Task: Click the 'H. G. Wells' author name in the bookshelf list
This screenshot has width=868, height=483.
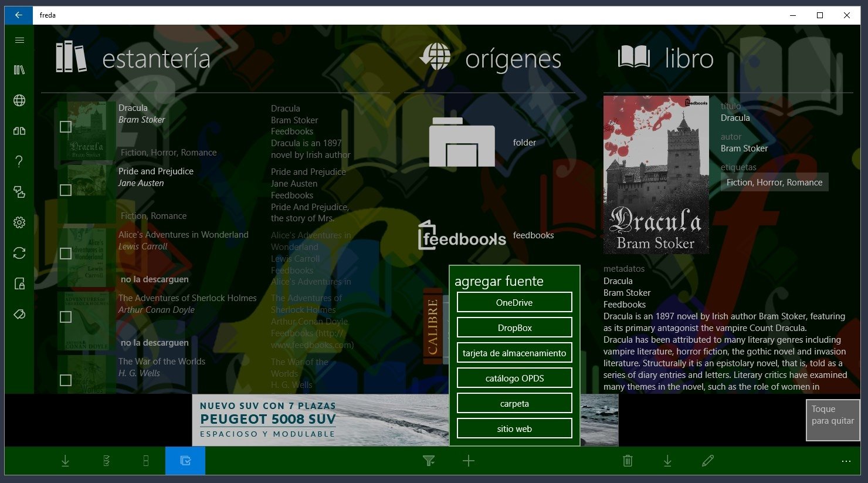Action: pos(140,373)
